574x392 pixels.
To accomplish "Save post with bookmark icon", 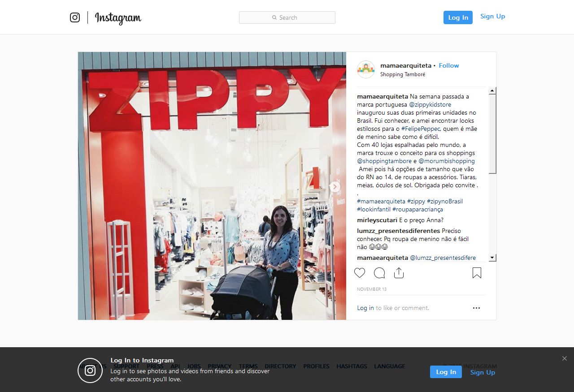I will pyautogui.click(x=477, y=273).
